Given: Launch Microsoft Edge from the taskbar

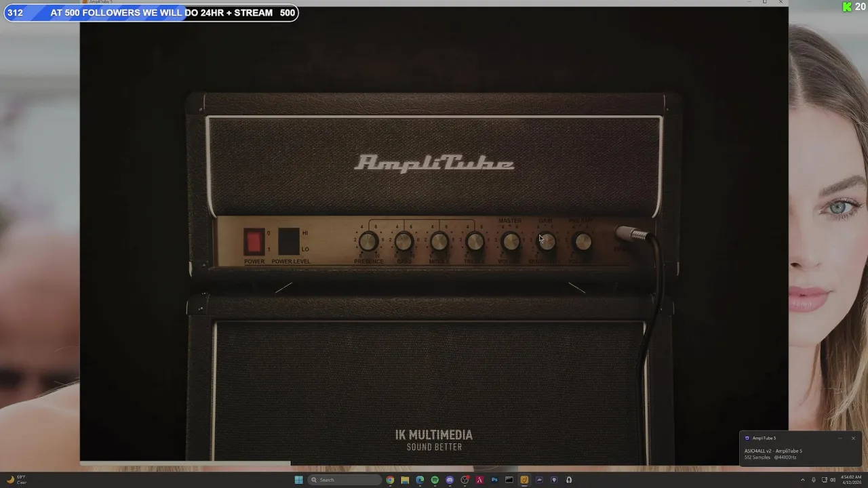Looking at the screenshot, I should [x=420, y=480].
